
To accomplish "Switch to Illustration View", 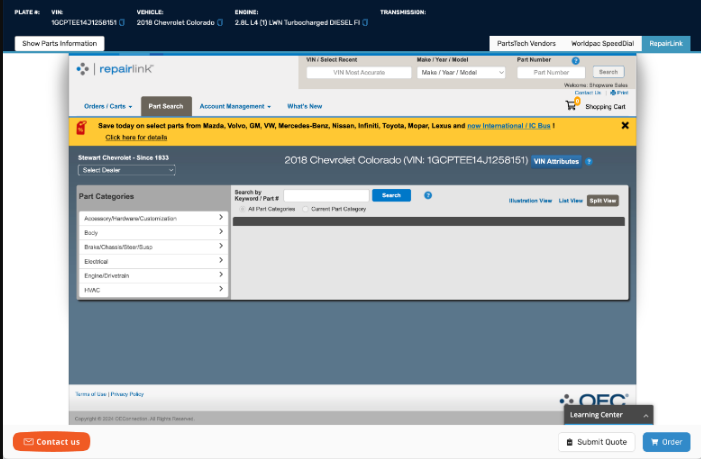I will (530, 201).
